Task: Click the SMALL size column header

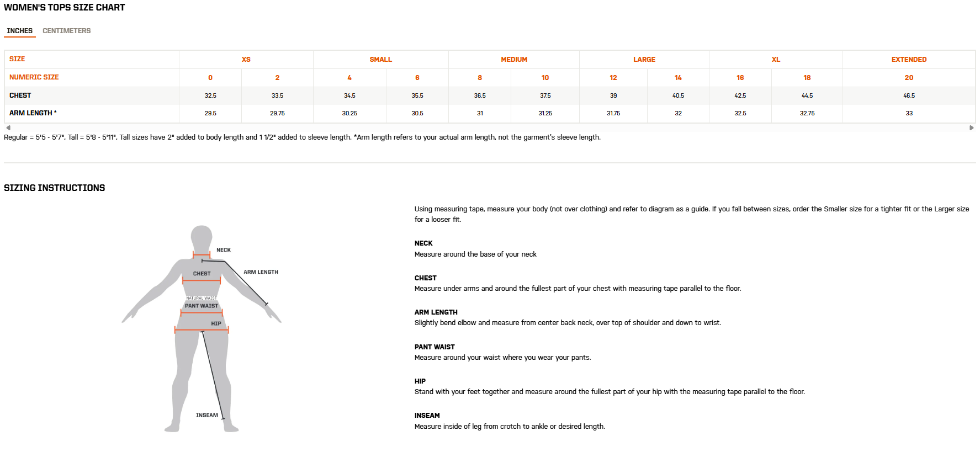Action: coord(380,60)
